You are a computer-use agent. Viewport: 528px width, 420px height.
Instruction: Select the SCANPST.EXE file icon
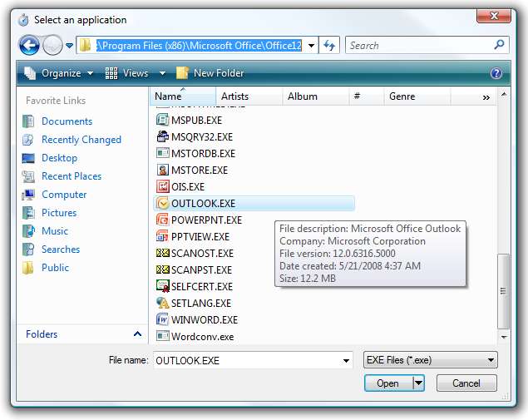click(x=163, y=270)
